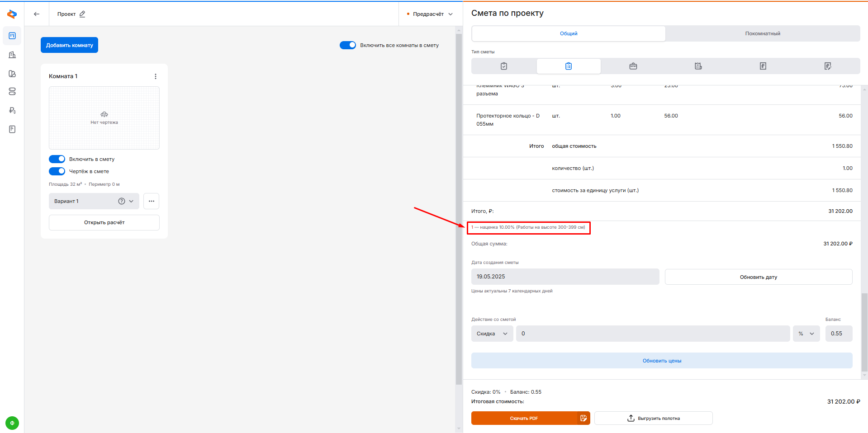This screenshot has height=433, width=868.
Task: Turn off Чертёж в смете switch
Action: (57, 171)
